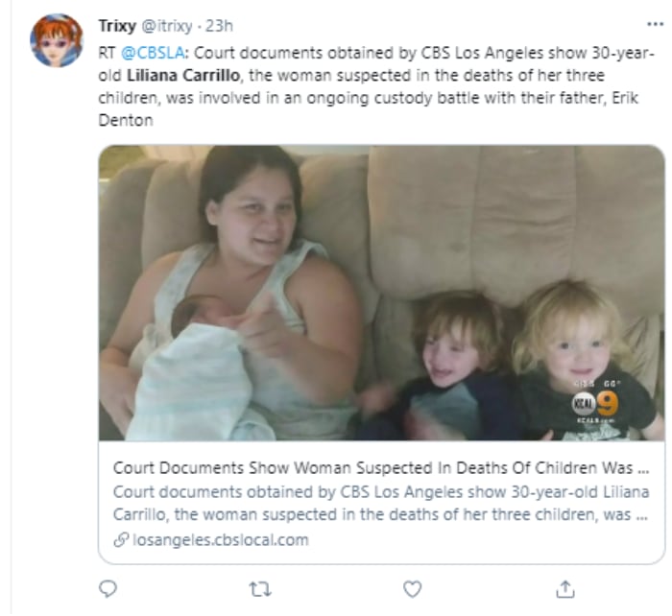Viewport: 672px width, 616px height.
Task: Like the tweet with the heart icon
Action: 413,589
